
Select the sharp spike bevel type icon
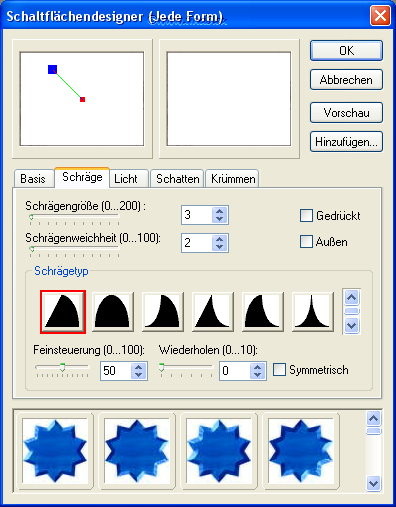click(313, 312)
